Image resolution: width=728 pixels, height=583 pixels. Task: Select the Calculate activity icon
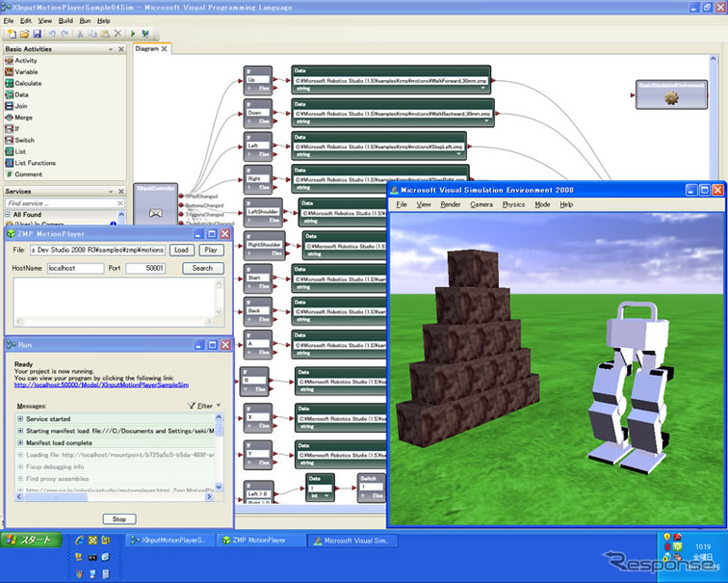[x=9, y=83]
